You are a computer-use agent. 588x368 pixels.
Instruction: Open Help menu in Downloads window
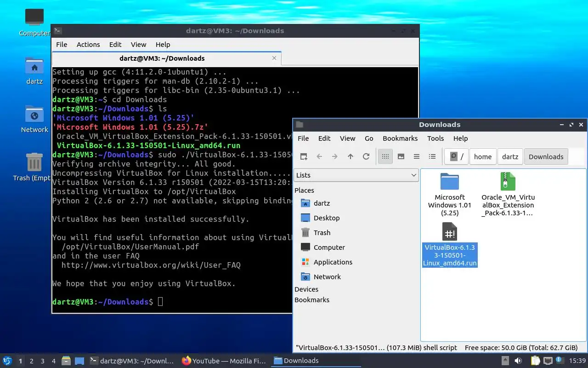pos(460,138)
